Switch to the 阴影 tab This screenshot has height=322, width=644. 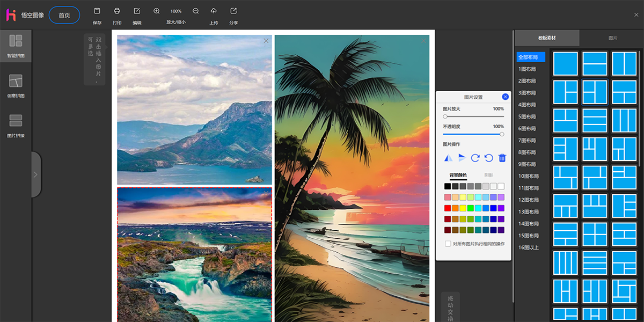coord(488,175)
